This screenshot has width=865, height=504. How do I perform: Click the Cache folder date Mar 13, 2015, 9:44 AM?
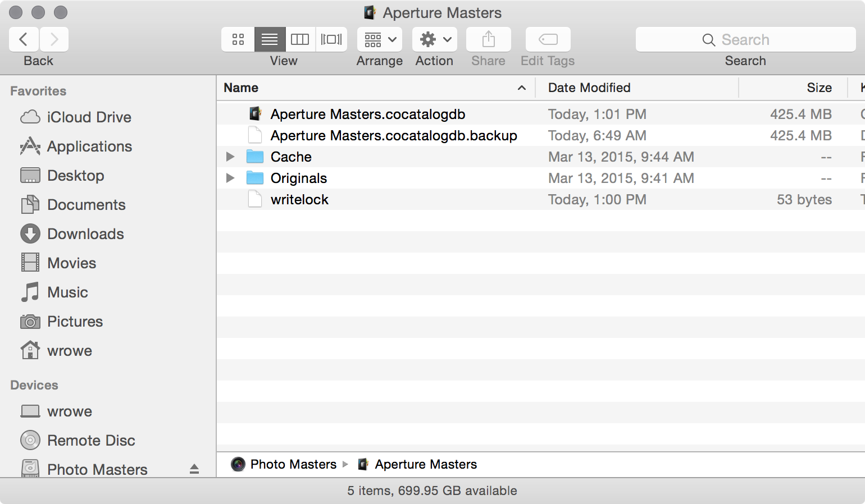click(621, 157)
